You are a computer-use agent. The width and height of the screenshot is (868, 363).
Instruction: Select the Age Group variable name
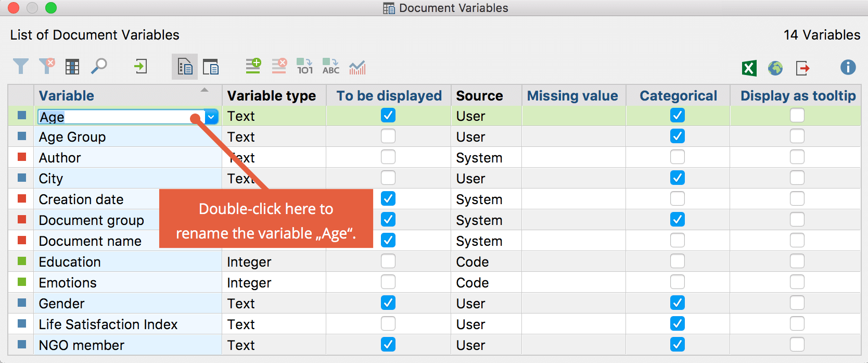[x=72, y=137]
